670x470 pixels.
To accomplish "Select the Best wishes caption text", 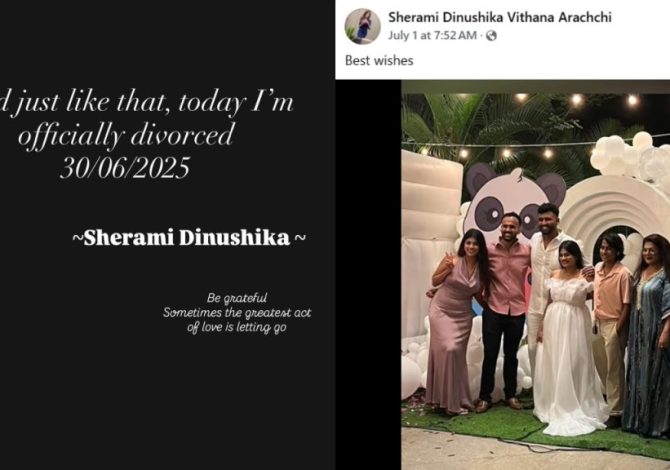I will point(379,61).
